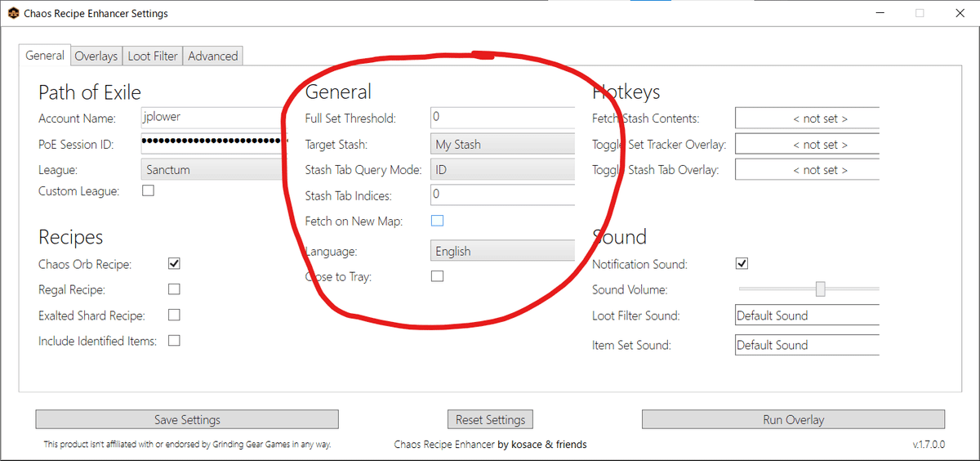Click the Sound Volume slider thumb

820,289
